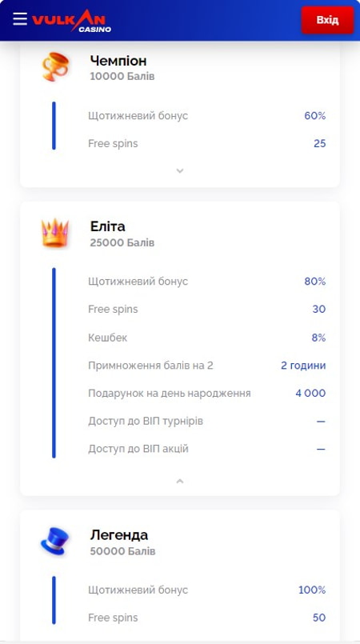
Task: Select the Чемпіон level heading
Action: pos(118,61)
